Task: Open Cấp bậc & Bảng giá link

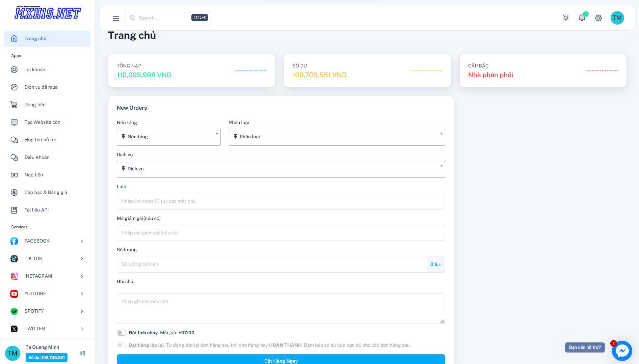Action: click(47, 192)
